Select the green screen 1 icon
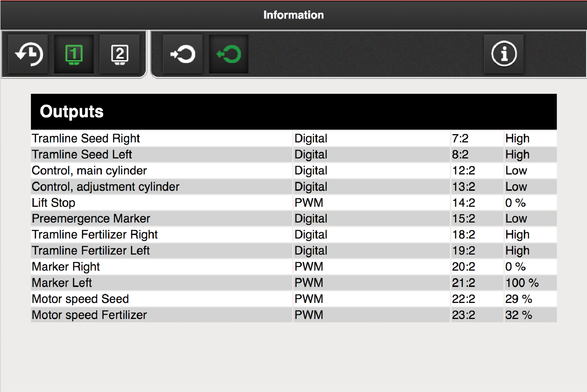Viewport: 587px width, 392px height. [74, 54]
